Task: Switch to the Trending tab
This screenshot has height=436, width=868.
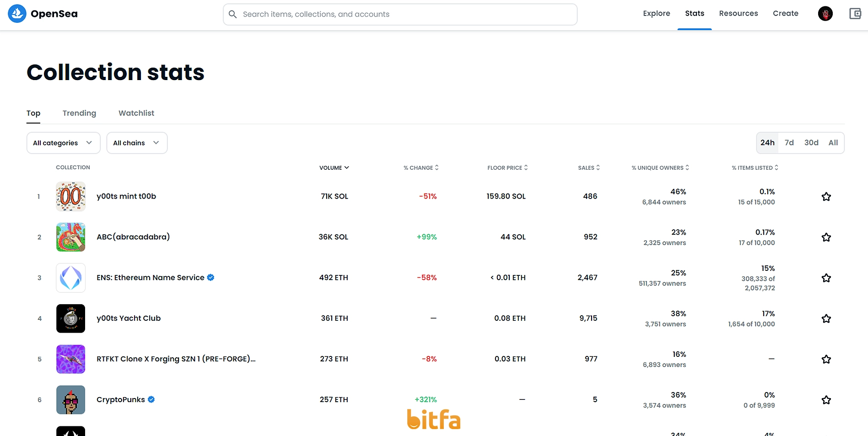Action: point(79,113)
